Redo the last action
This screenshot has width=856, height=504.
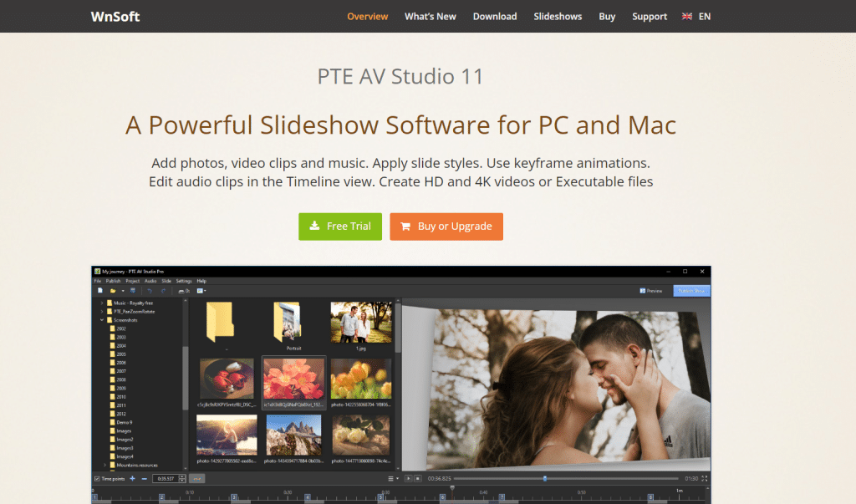click(164, 291)
